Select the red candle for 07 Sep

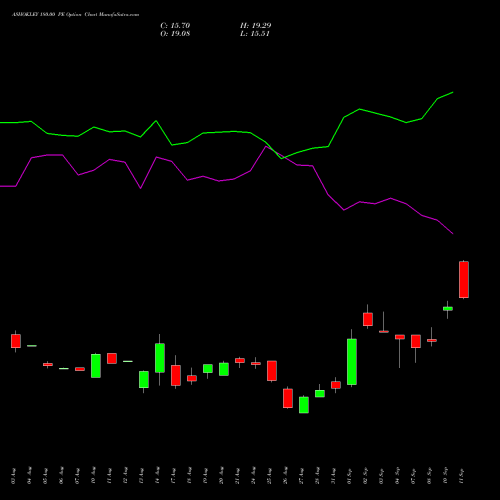416,341
